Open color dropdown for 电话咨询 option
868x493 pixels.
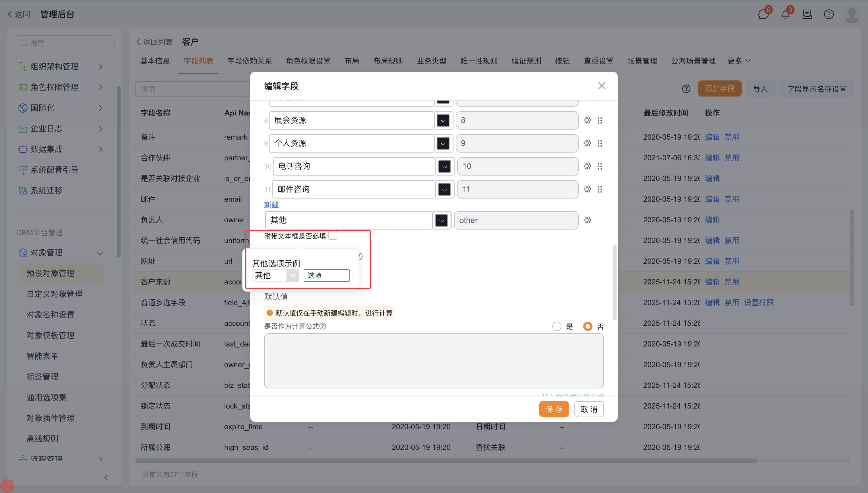tap(444, 166)
